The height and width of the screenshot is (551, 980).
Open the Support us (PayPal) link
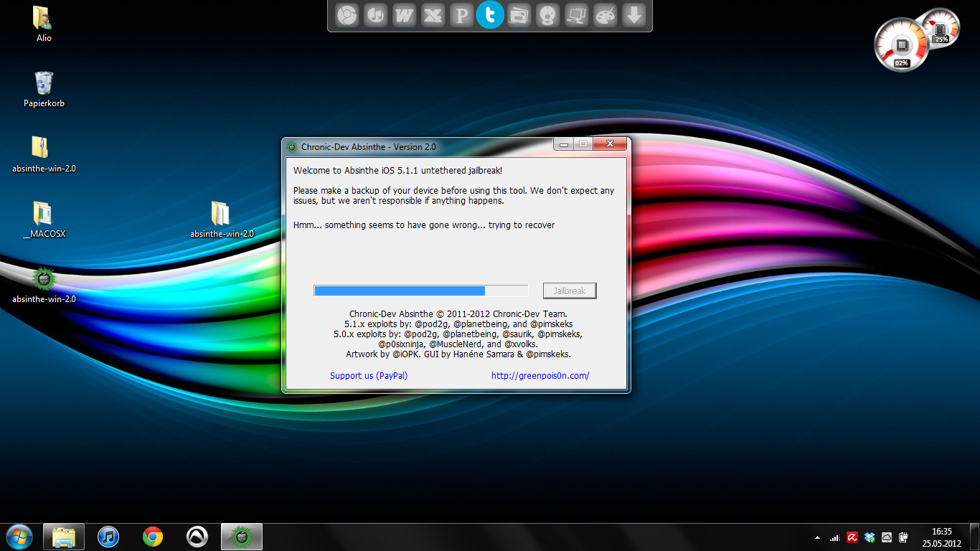click(369, 375)
